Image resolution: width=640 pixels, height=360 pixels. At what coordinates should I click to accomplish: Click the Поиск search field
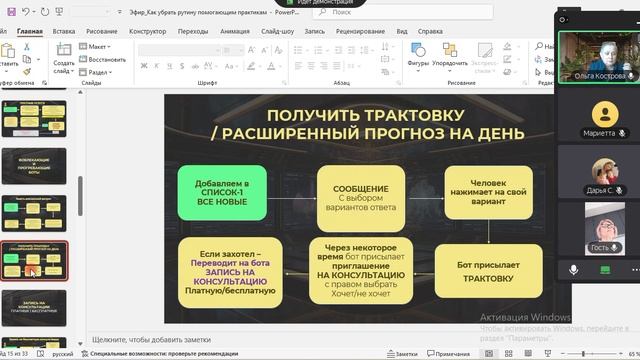tap(402, 12)
